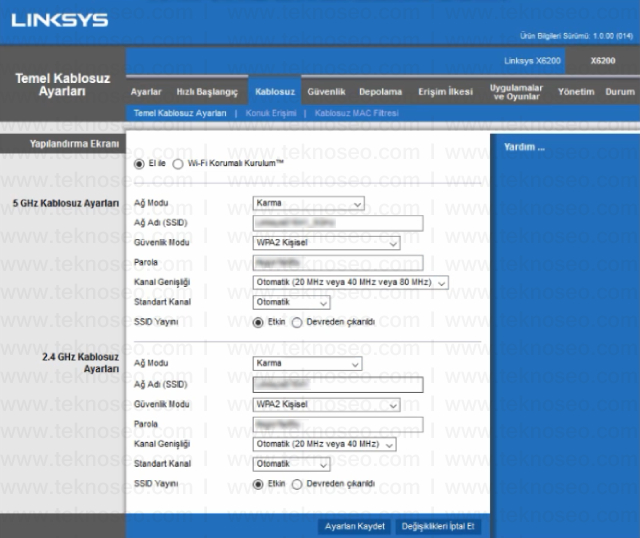
Task: Click the 2.4 GHz Kablosuz Ayarları heading
Action: [x=80, y=363]
